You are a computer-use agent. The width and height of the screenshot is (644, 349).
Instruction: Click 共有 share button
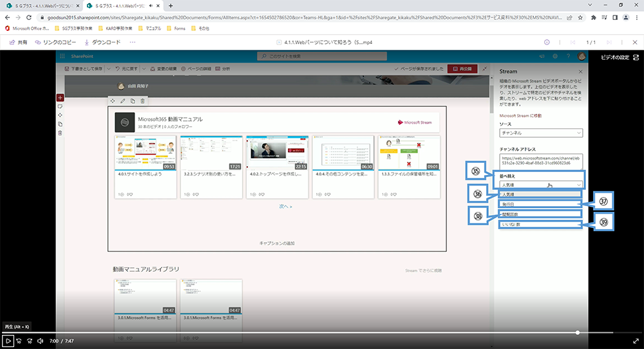(19, 42)
